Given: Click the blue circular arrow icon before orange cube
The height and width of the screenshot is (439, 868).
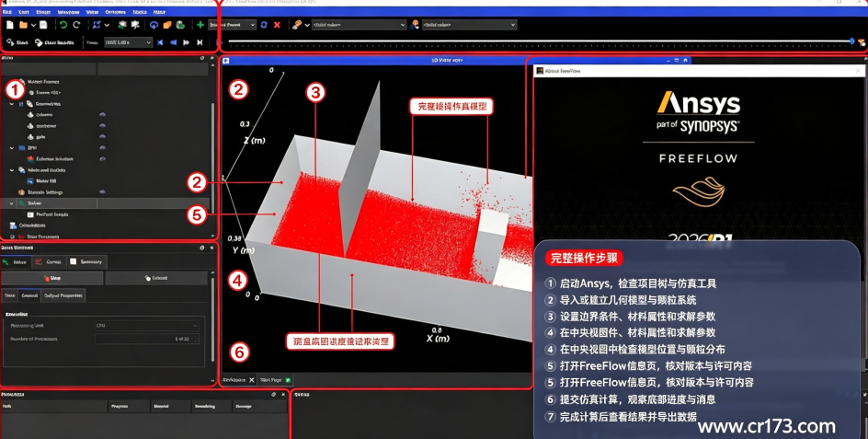Looking at the screenshot, I should coord(154,25).
